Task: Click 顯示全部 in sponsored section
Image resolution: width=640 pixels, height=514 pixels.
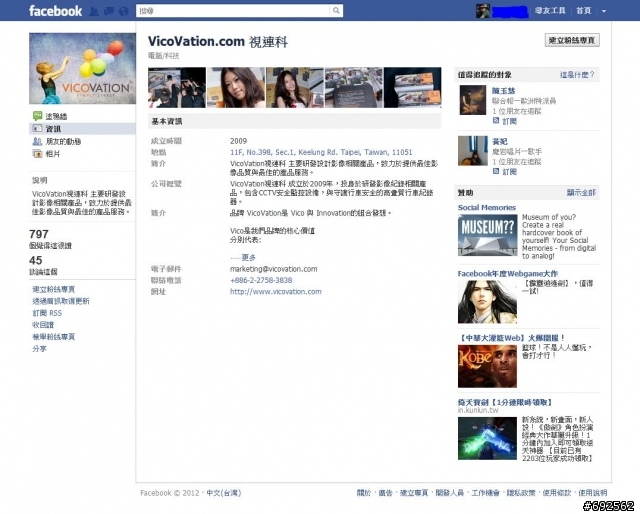Action: [x=581, y=192]
